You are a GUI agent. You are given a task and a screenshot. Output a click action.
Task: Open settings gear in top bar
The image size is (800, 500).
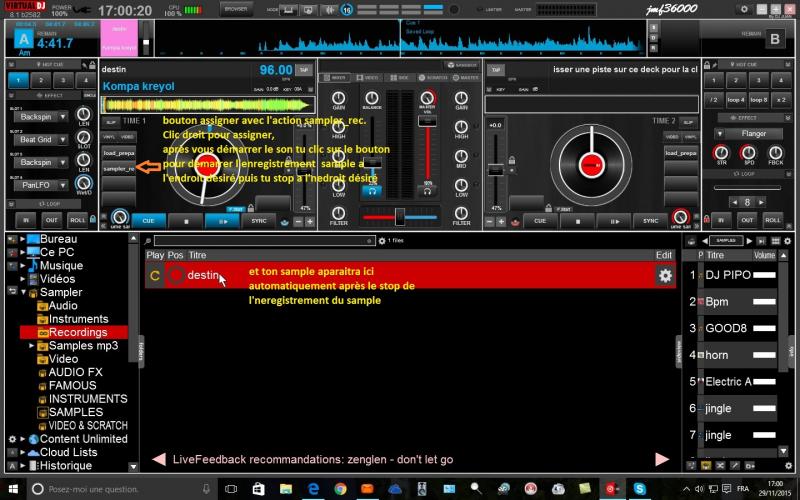point(744,8)
